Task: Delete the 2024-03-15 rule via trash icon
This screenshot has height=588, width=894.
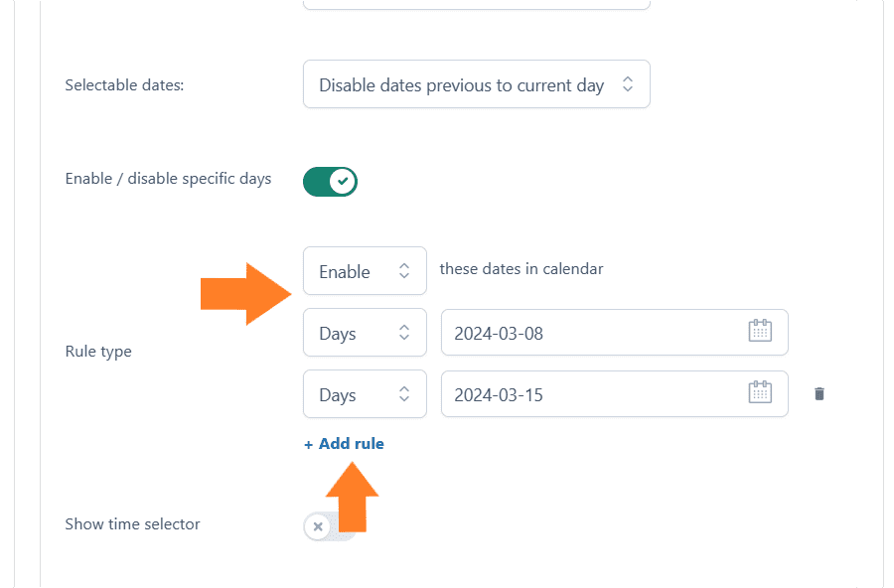Action: click(819, 393)
